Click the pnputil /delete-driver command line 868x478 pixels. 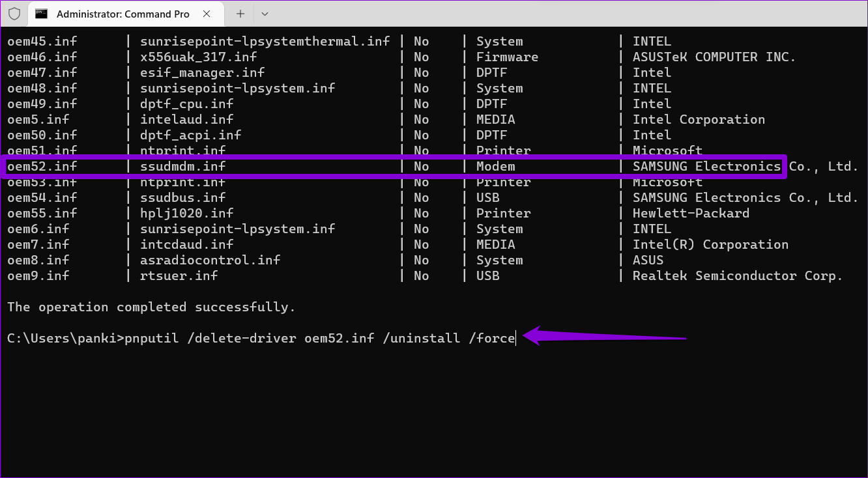pyautogui.click(x=320, y=339)
